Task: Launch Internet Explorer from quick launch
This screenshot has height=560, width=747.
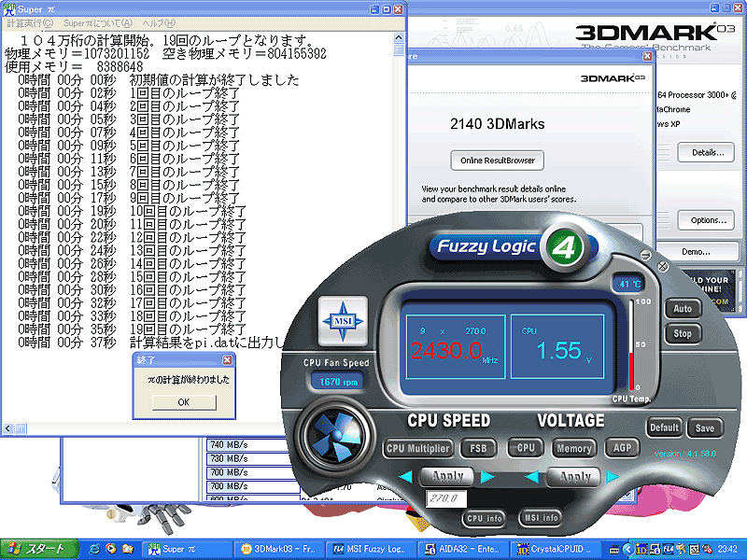Action: [94, 549]
